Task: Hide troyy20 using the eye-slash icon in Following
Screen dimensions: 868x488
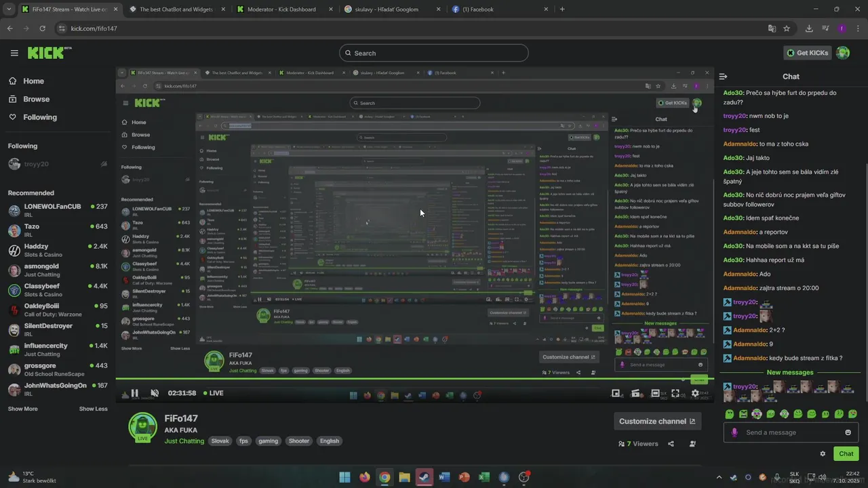Action: coord(104,164)
